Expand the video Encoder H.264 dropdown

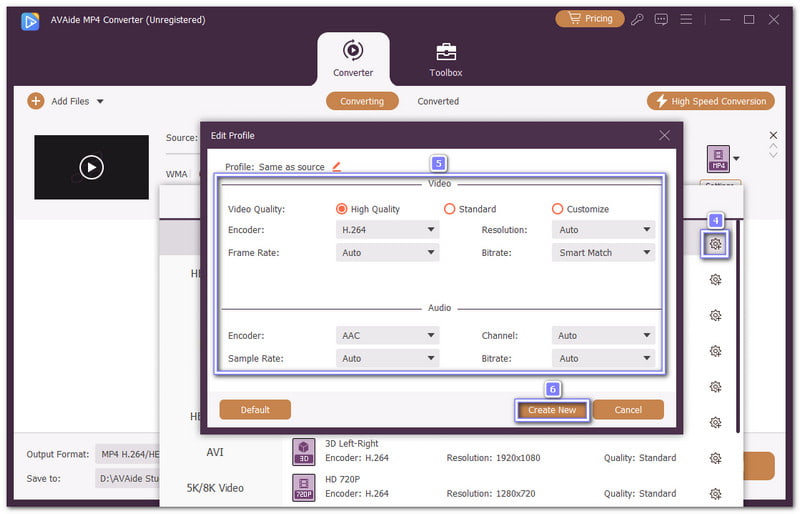[x=387, y=229]
